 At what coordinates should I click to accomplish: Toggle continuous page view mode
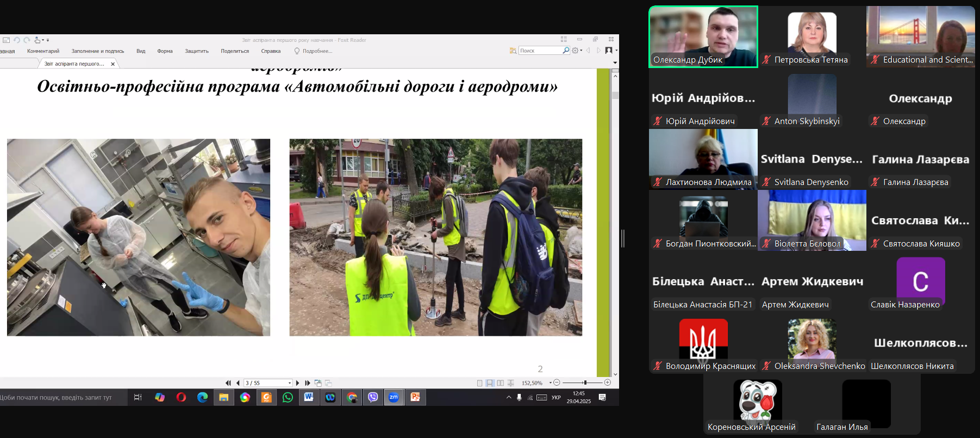click(490, 383)
